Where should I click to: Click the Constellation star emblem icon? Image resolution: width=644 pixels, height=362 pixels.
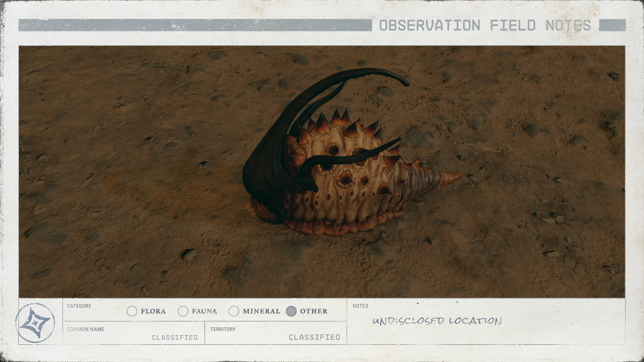coord(36,323)
